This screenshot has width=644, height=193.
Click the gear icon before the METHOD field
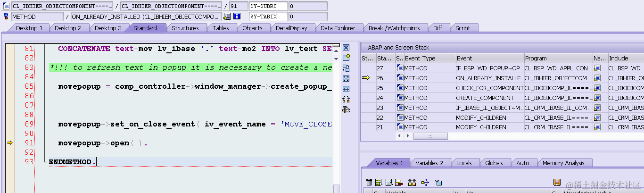(6, 17)
